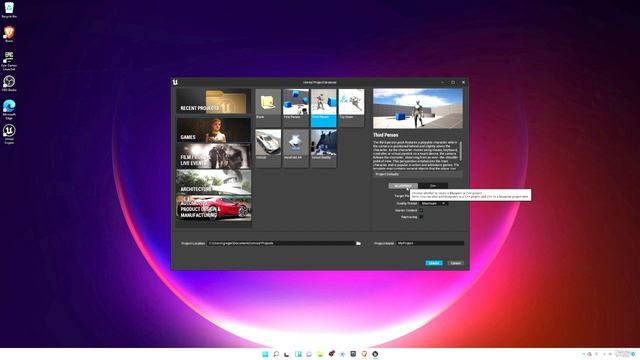Click the Project Location path field
640x360 pixels.
tap(281, 243)
